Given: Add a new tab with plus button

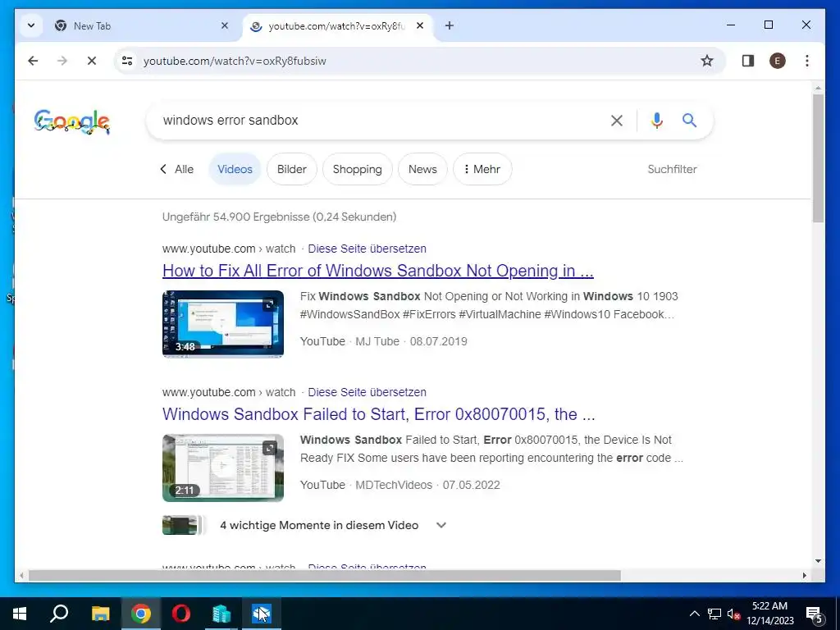Looking at the screenshot, I should (x=450, y=25).
